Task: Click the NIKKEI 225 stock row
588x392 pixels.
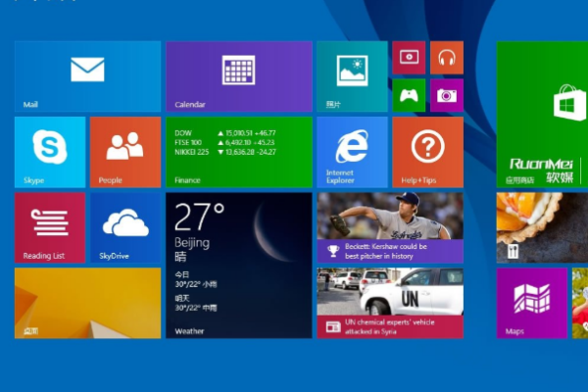Action: [x=225, y=152]
